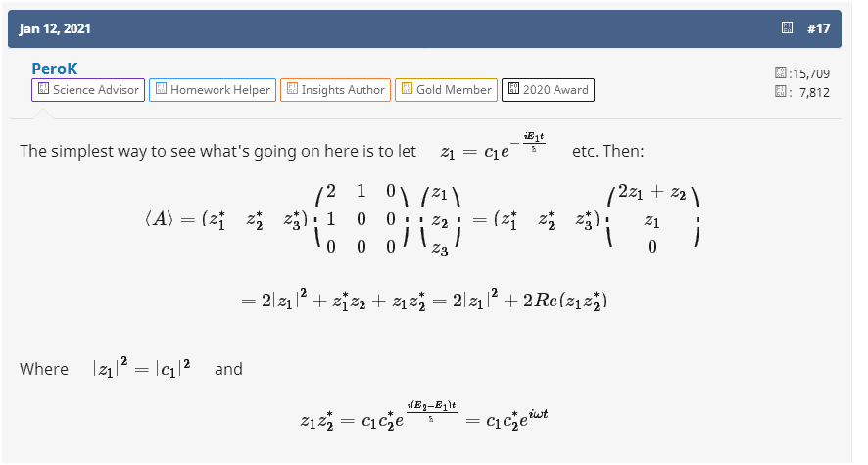
Task: Click the 2020 Award badge icon
Action: point(513,89)
